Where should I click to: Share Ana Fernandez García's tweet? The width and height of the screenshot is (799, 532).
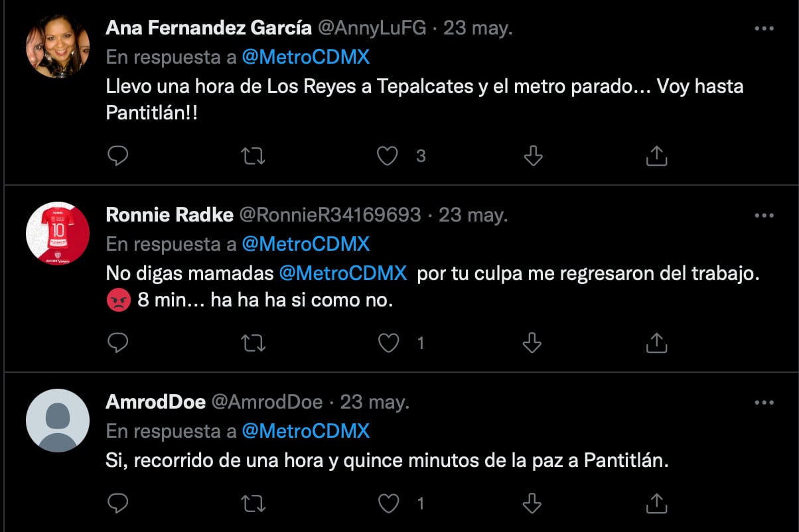pos(656,156)
